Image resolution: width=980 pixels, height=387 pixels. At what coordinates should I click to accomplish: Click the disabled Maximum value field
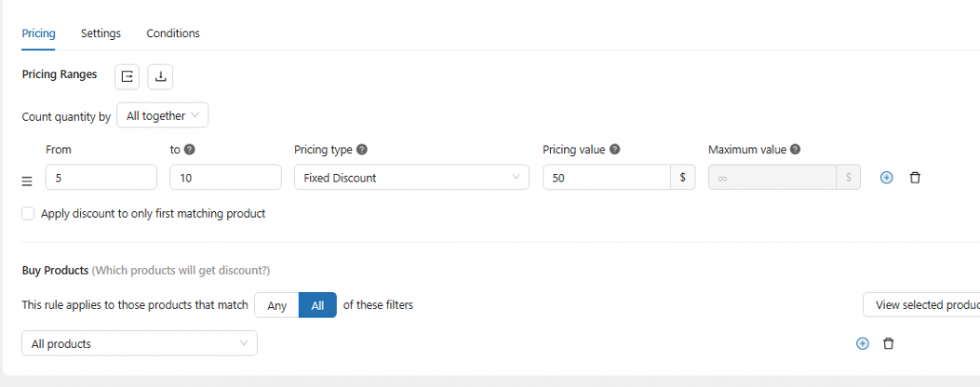pyautogui.click(x=773, y=177)
